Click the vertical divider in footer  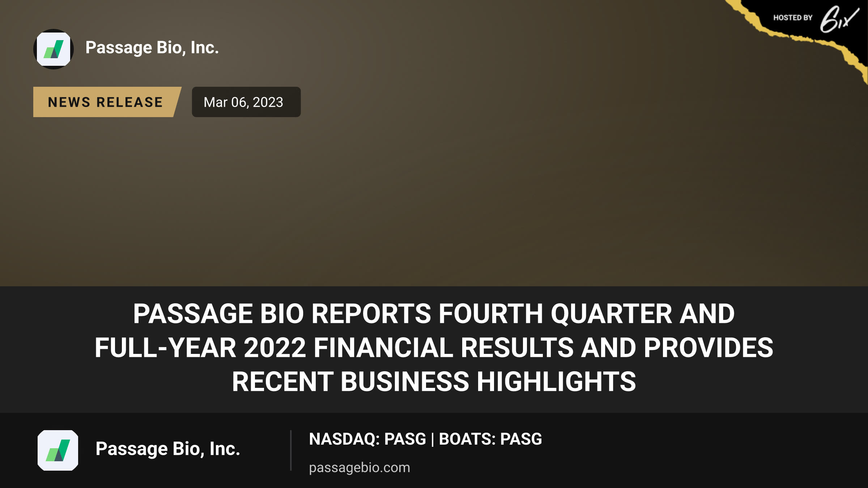click(291, 450)
